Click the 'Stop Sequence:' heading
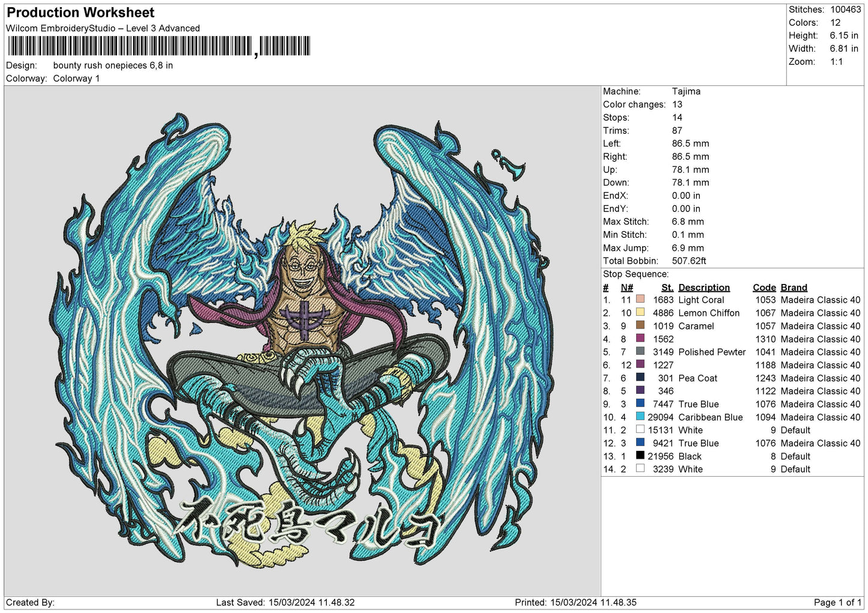This screenshot has width=868, height=613. click(636, 274)
